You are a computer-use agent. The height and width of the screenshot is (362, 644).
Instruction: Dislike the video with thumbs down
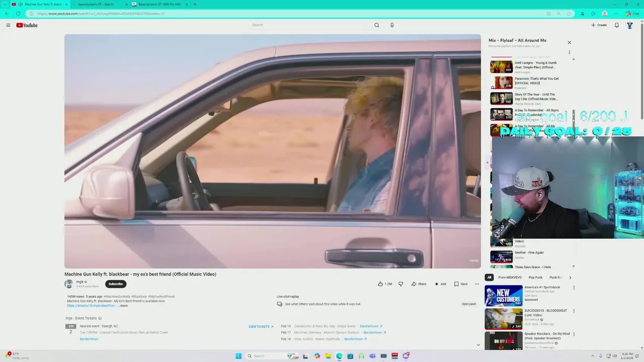click(400, 284)
